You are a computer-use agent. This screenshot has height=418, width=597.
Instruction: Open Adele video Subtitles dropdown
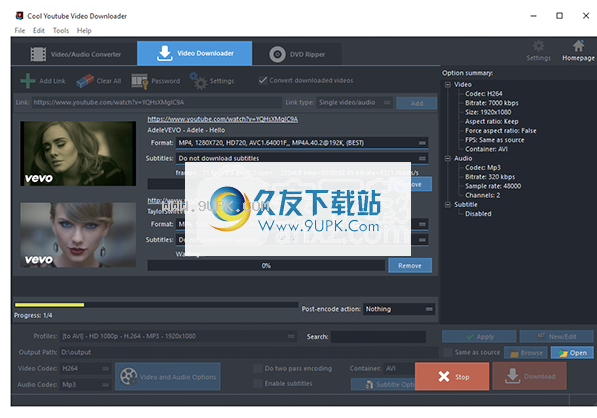point(302,158)
